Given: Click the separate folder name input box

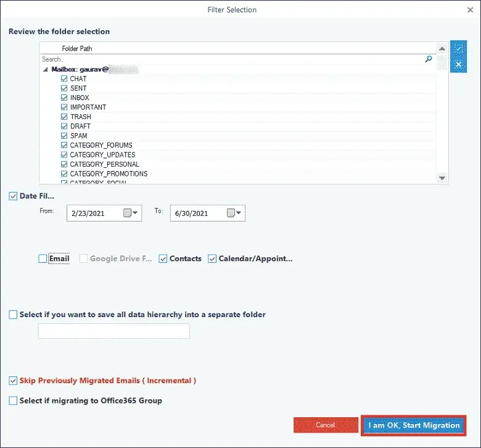Looking at the screenshot, I should (114, 331).
